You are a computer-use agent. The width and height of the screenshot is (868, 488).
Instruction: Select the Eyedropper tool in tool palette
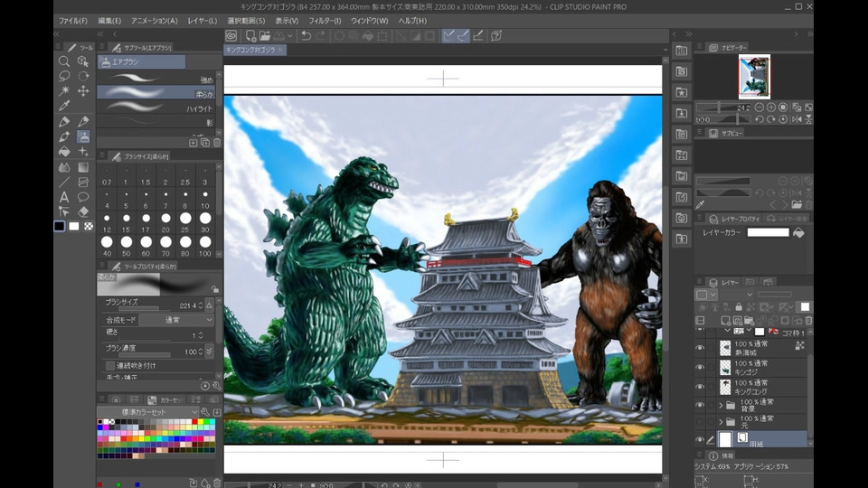click(64, 106)
